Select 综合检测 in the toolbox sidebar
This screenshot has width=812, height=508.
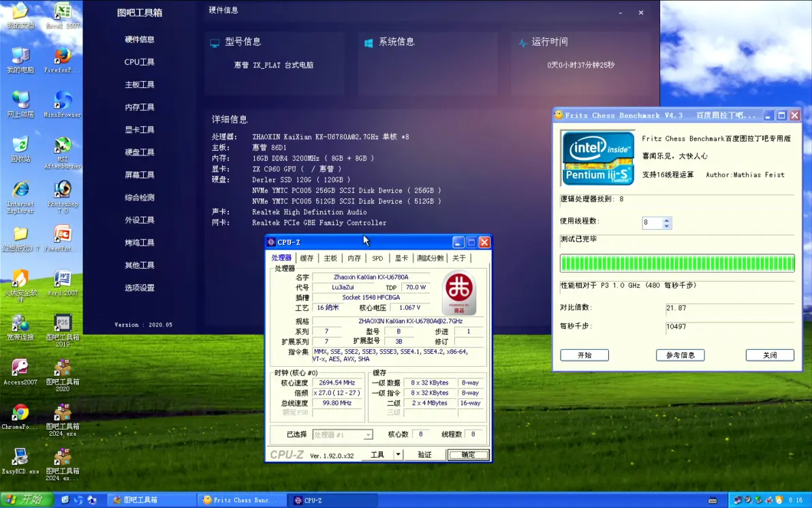tap(139, 198)
